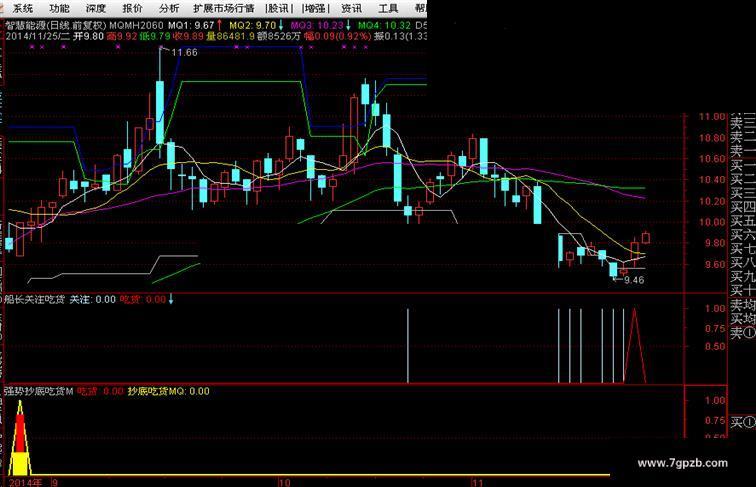756x487 pixels.
Task: Click the opening price 开9.80
Action: point(88,36)
